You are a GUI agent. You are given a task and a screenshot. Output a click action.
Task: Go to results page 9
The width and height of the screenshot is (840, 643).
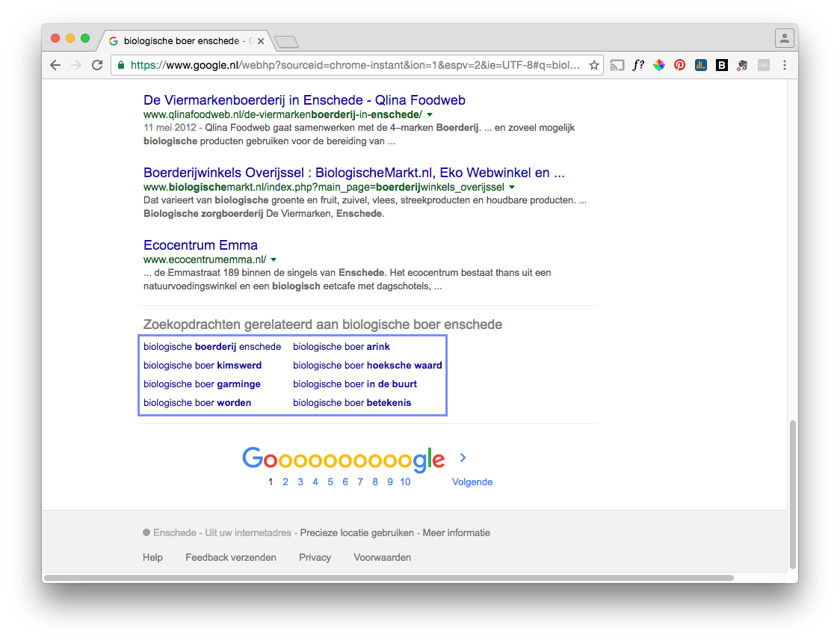click(x=390, y=482)
